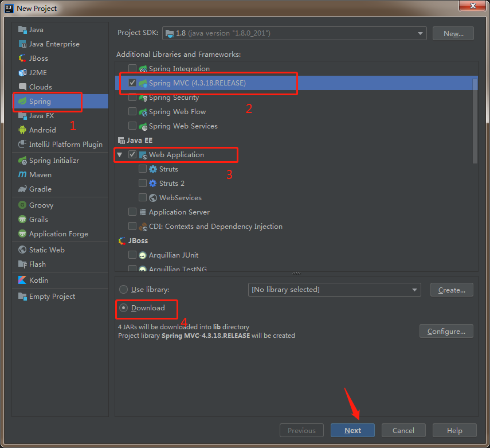
Task: Click the frameworks list vertical scrollbar
Action: [475, 121]
